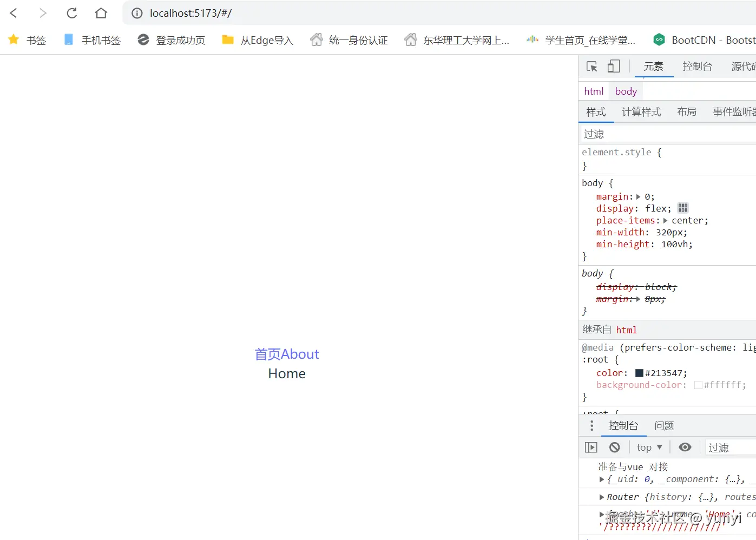Viewport: 756px width, 540px height.
Task: Open the 统一身份认证 bookmark
Action: point(349,40)
